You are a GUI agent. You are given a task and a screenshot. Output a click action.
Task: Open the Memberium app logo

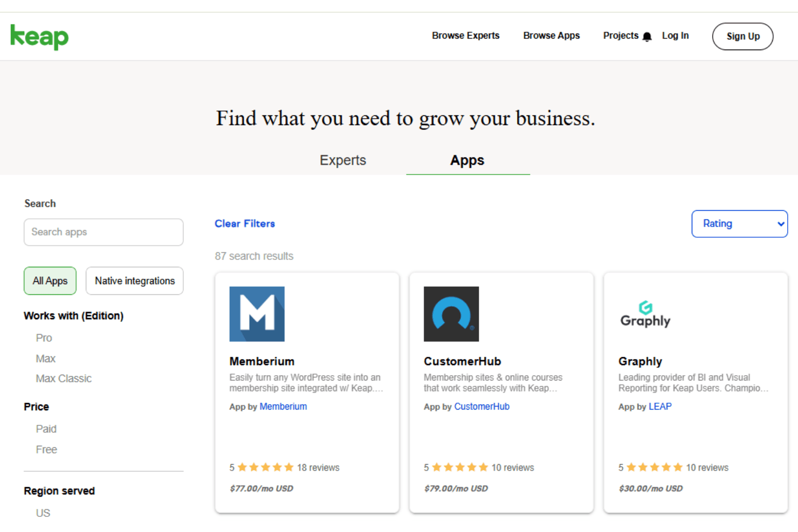click(x=257, y=314)
